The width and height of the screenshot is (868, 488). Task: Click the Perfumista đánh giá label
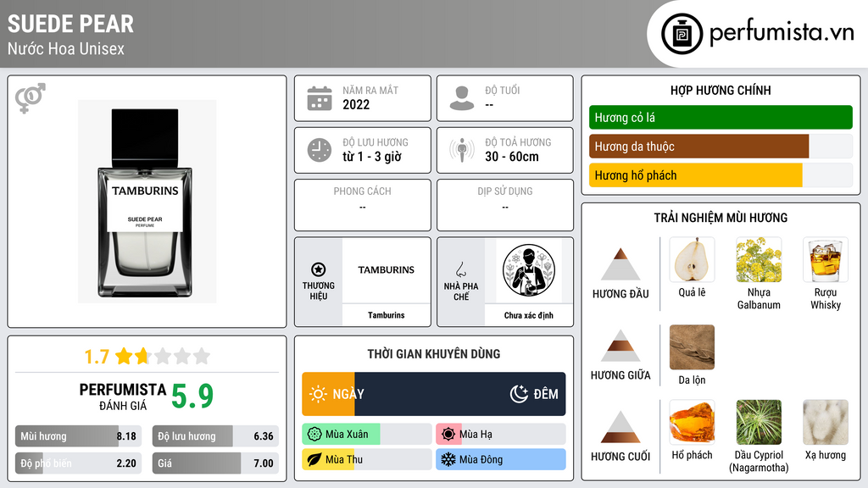pyautogui.click(x=123, y=396)
